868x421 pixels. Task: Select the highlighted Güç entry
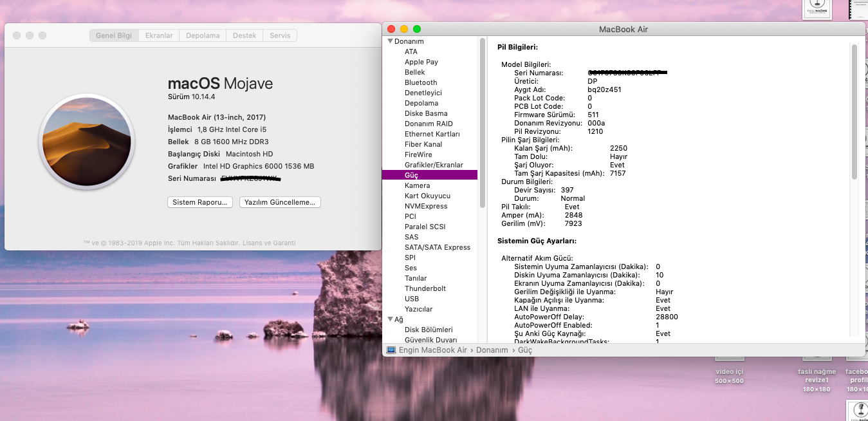click(x=430, y=175)
